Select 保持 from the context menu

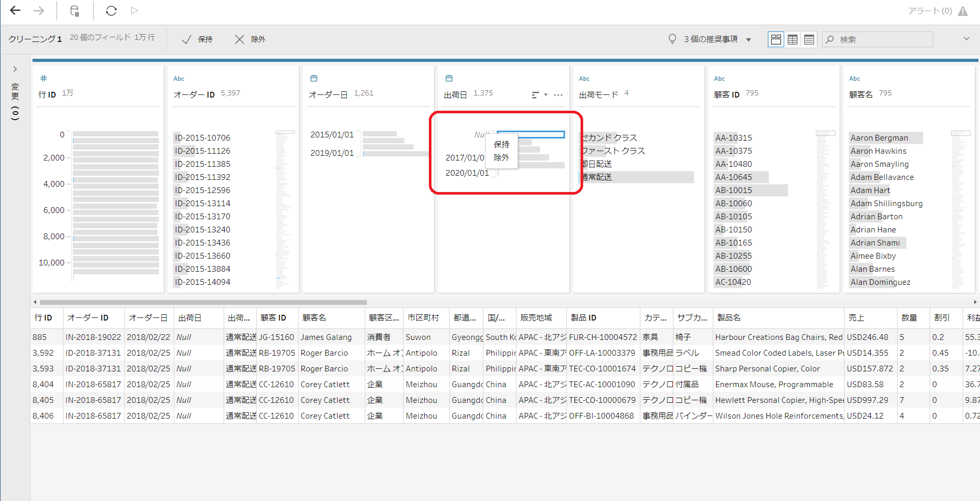[501, 144]
